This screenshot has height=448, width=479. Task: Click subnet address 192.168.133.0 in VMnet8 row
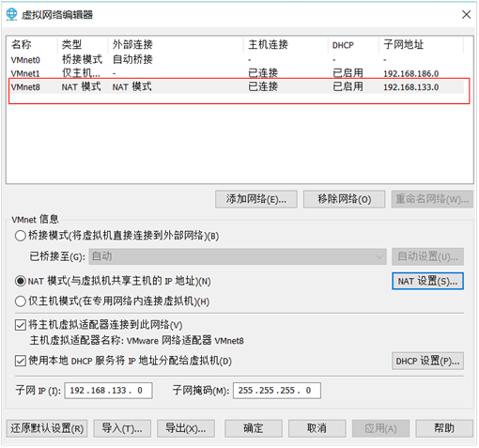coord(410,87)
